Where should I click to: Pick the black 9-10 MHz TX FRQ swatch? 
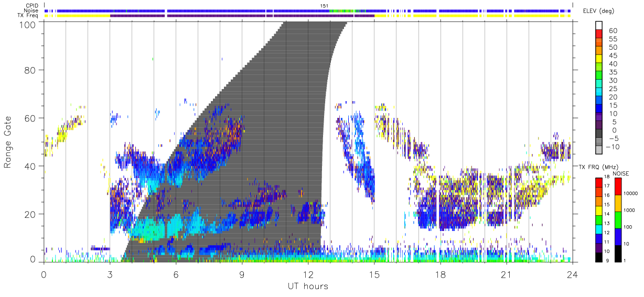(599, 257)
